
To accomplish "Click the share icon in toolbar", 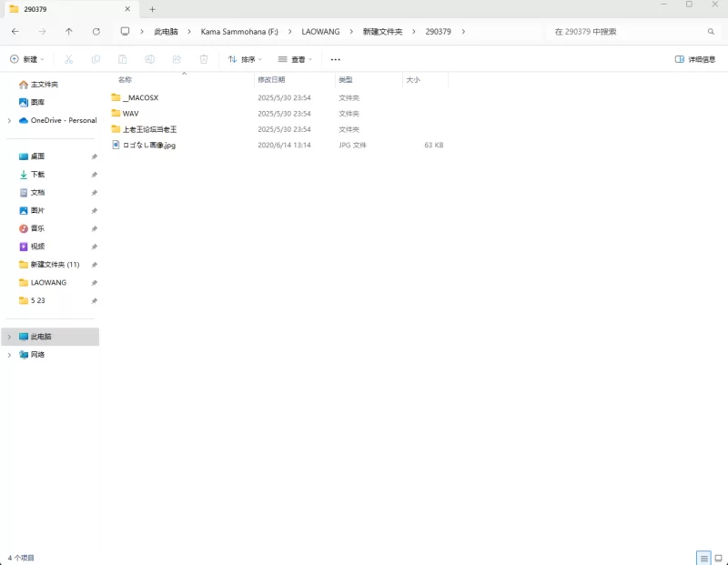I will 177,59.
